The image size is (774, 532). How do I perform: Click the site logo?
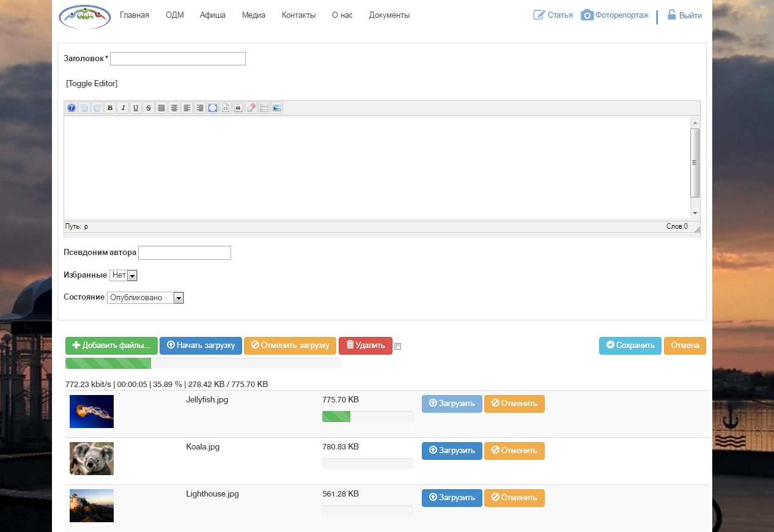pyautogui.click(x=85, y=16)
